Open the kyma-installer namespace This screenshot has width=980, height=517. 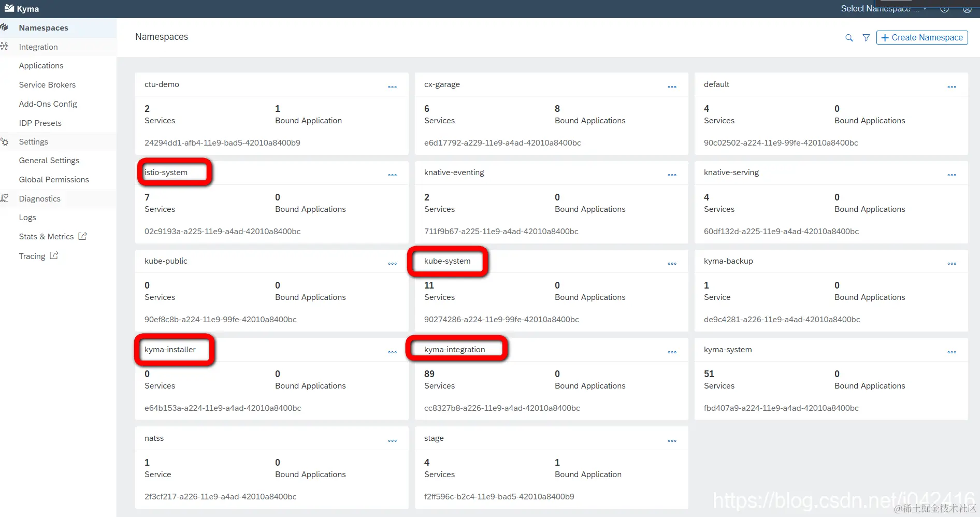[x=170, y=350]
